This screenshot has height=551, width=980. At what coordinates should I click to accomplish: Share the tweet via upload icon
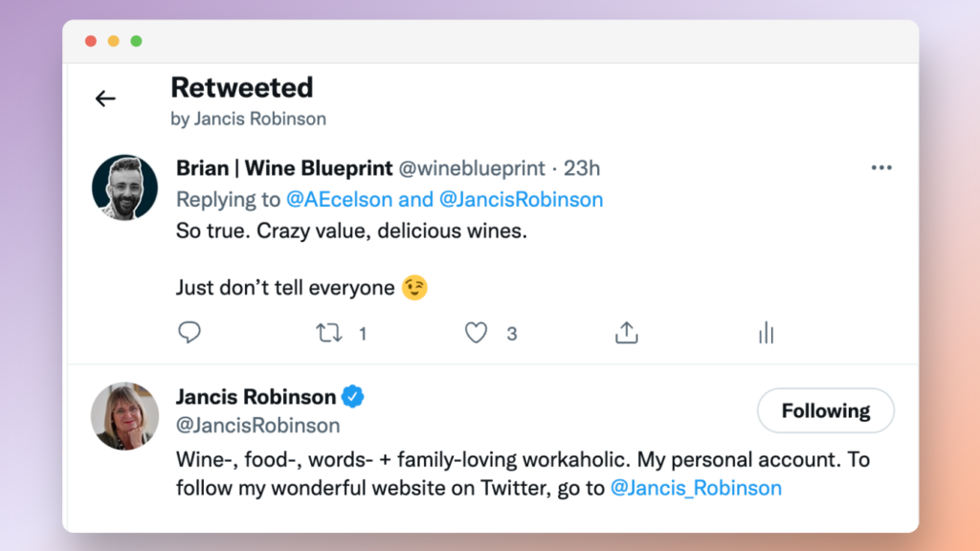(x=626, y=333)
